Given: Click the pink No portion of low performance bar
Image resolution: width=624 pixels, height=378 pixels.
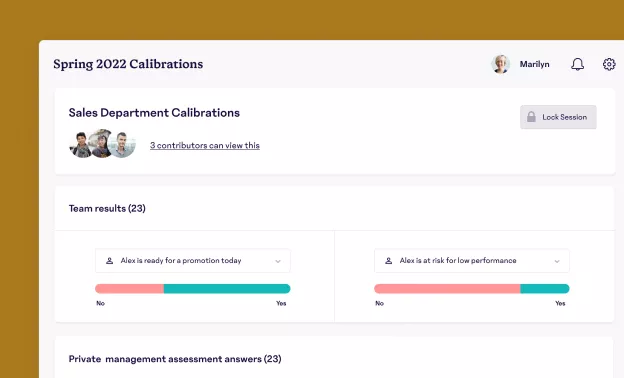Looking at the screenshot, I should (447, 288).
